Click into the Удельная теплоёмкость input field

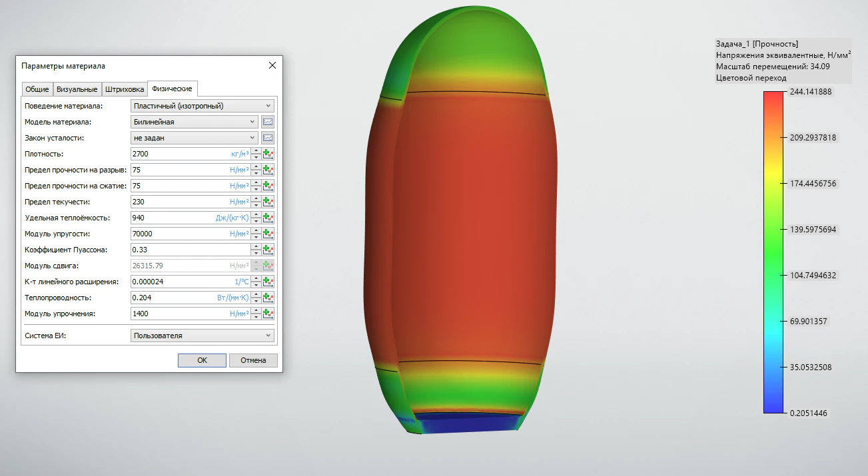click(180, 218)
